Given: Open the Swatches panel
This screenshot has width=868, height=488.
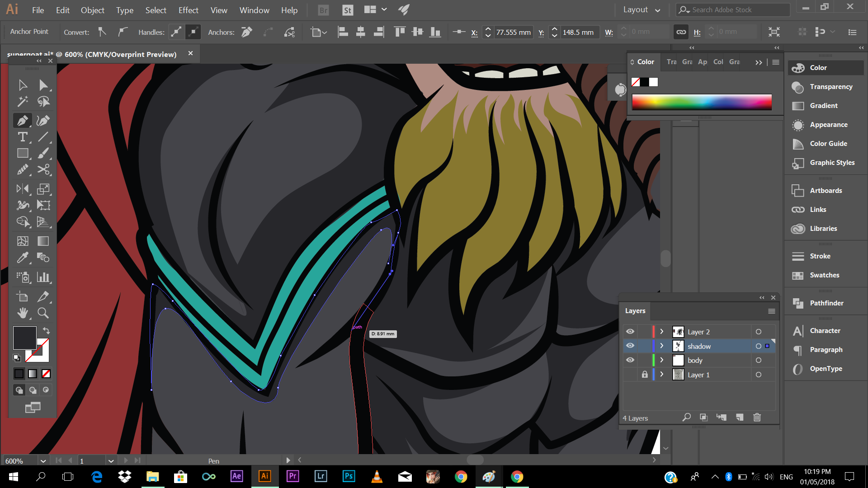Looking at the screenshot, I should coord(824,275).
